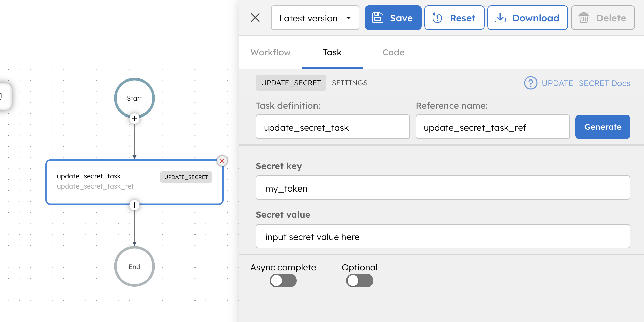Click the Delete button
644x322 pixels.
click(603, 18)
